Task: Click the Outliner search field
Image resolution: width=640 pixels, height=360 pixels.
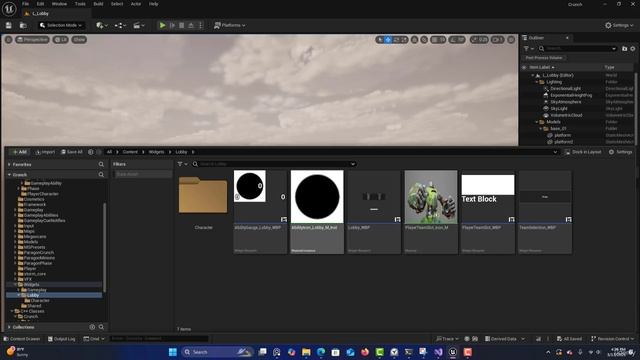Action: [578, 49]
